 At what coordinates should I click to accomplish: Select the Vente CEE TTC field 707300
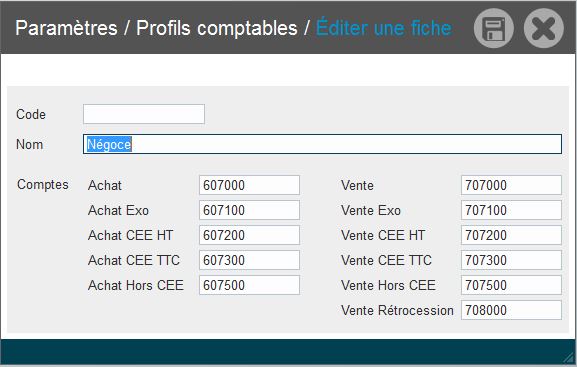(511, 260)
